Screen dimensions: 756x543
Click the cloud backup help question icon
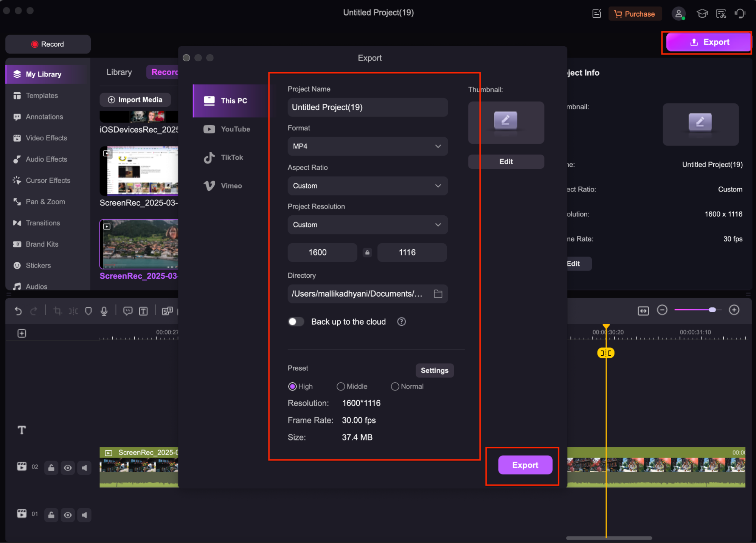(x=401, y=322)
